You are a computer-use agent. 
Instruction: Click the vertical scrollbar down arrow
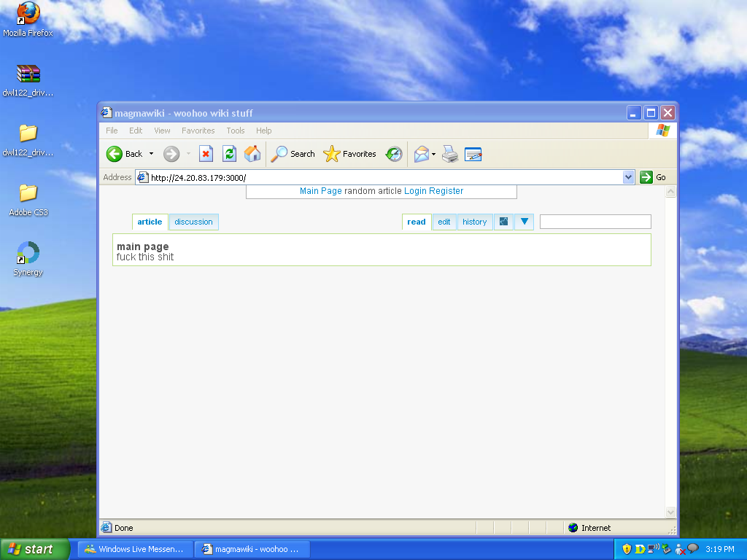point(671,513)
